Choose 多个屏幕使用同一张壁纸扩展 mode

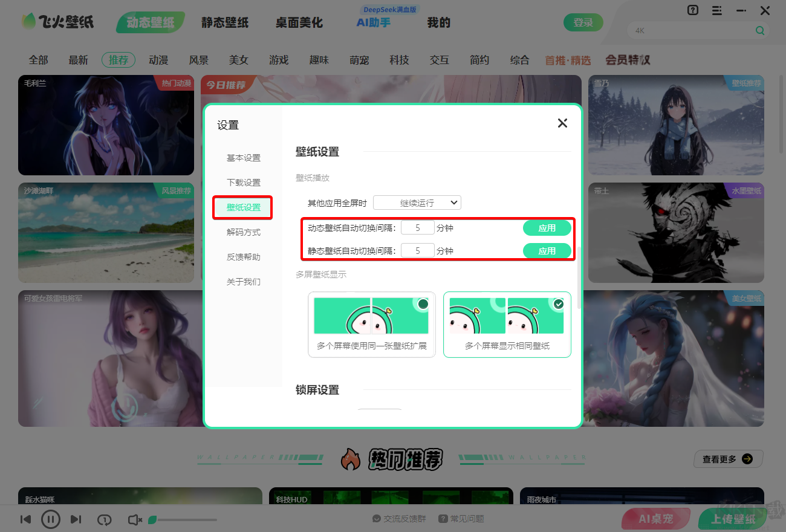(371, 325)
